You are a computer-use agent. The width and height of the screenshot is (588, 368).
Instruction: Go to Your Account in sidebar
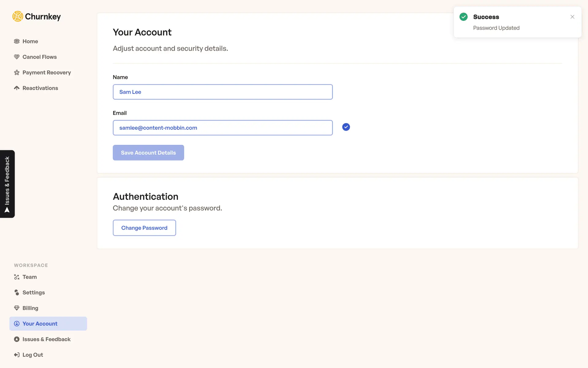point(40,324)
